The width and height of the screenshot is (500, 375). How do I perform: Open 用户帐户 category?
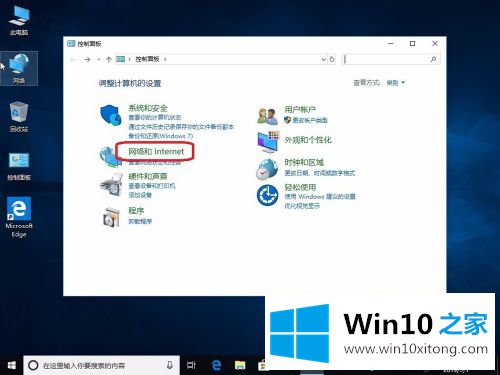pos(300,109)
